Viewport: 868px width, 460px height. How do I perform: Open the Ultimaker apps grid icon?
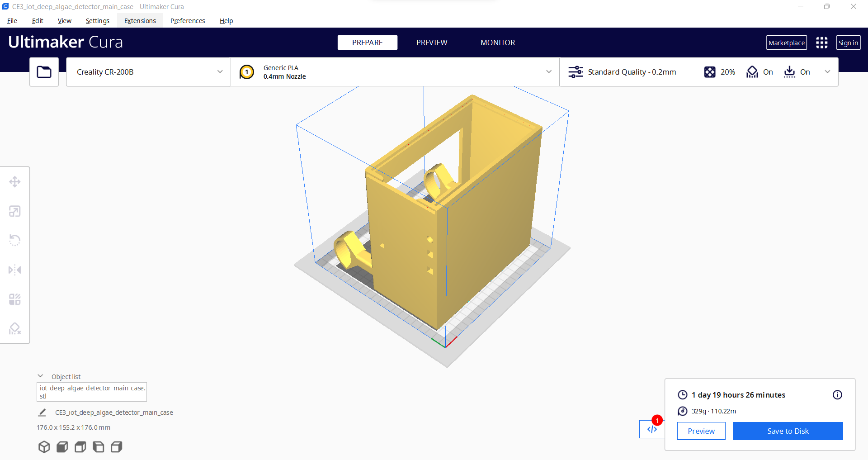[822, 43]
